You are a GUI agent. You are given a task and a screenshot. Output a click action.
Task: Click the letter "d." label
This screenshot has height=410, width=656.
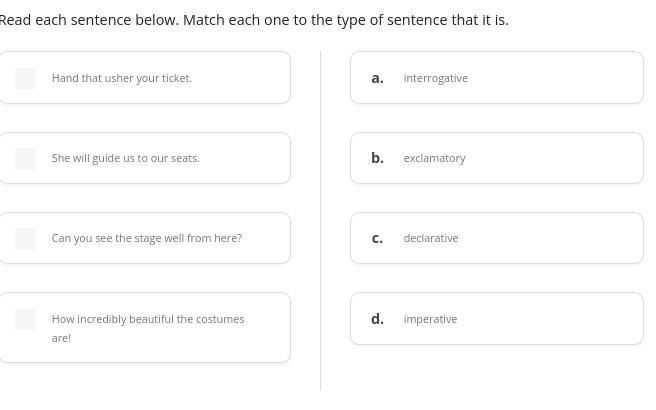tap(377, 319)
